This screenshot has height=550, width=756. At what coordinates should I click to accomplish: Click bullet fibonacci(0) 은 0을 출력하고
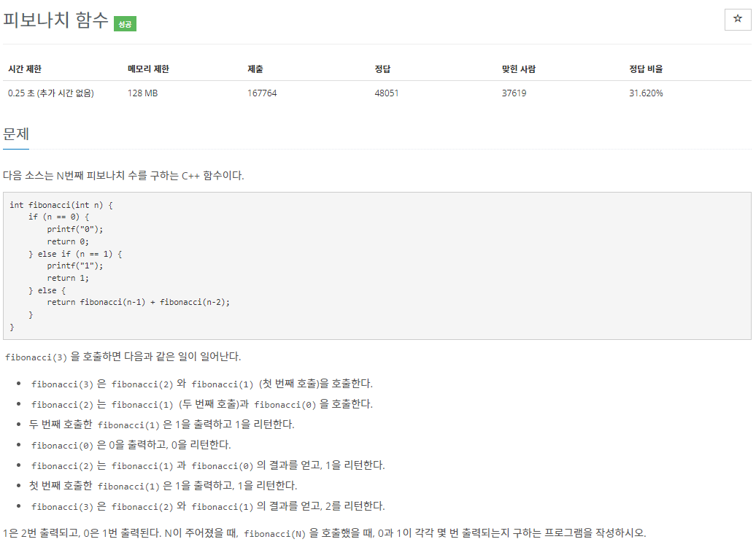[x=131, y=445]
